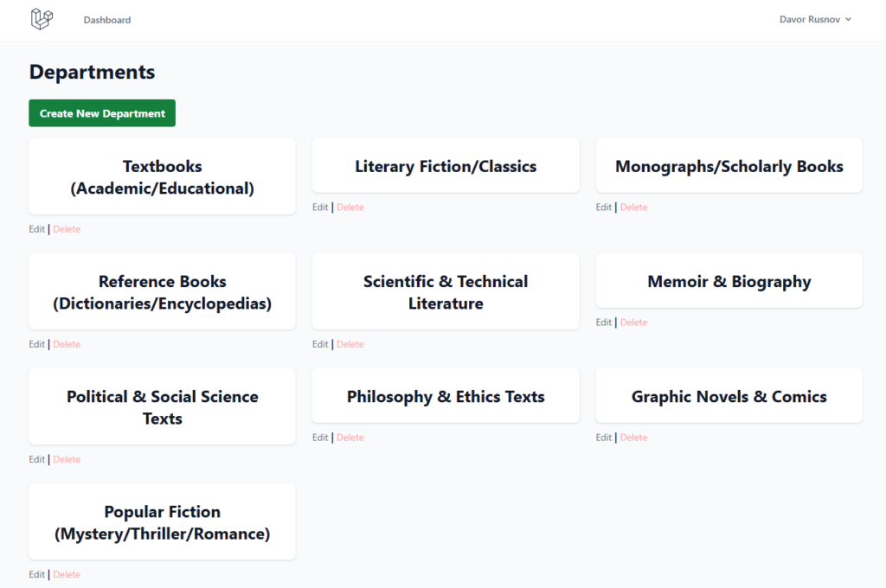Edit the Textbooks (Academic/Educational) department
This screenshot has width=886, height=588.
click(x=36, y=229)
